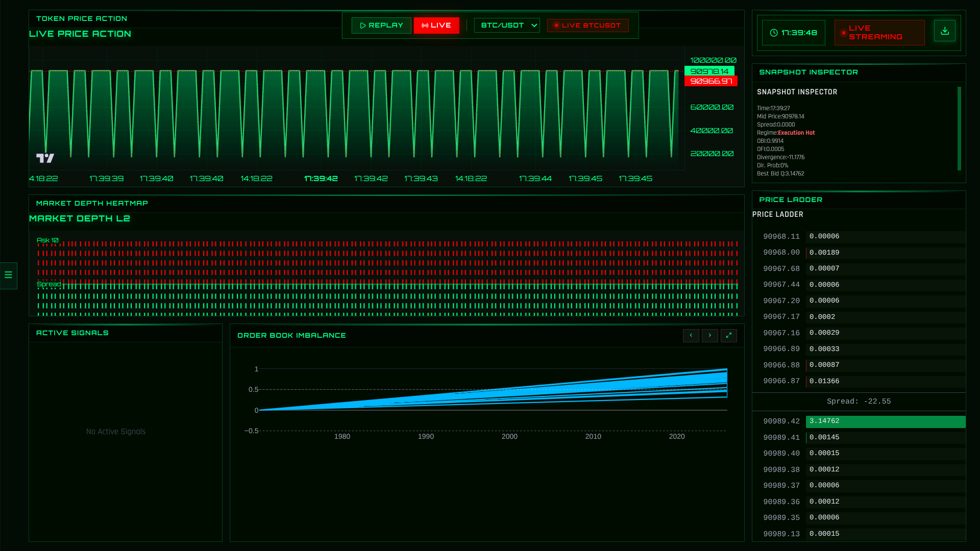The height and width of the screenshot is (551, 980).
Task: Click the red Live Streaming indicator
Action: pos(879,33)
